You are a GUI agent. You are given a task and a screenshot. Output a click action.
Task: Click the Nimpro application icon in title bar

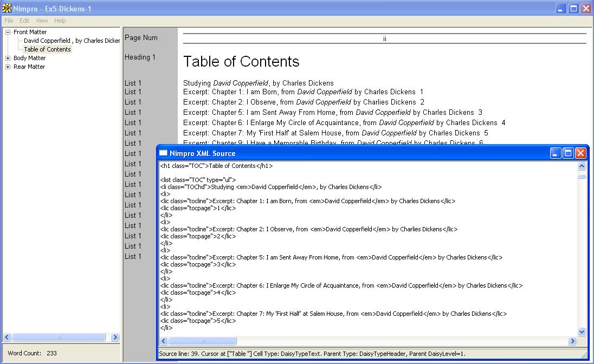[7, 8]
